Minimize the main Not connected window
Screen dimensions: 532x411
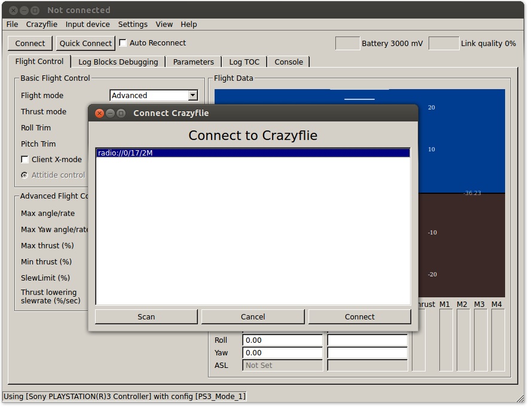point(24,10)
